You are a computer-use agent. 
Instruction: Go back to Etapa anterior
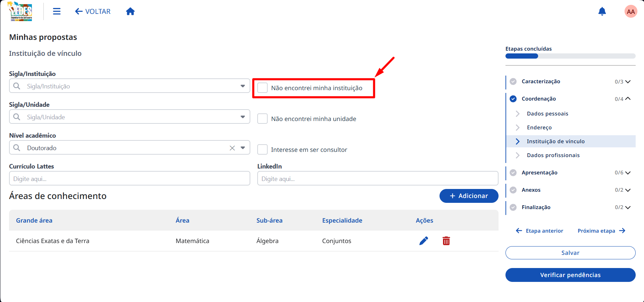click(x=540, y=231)
